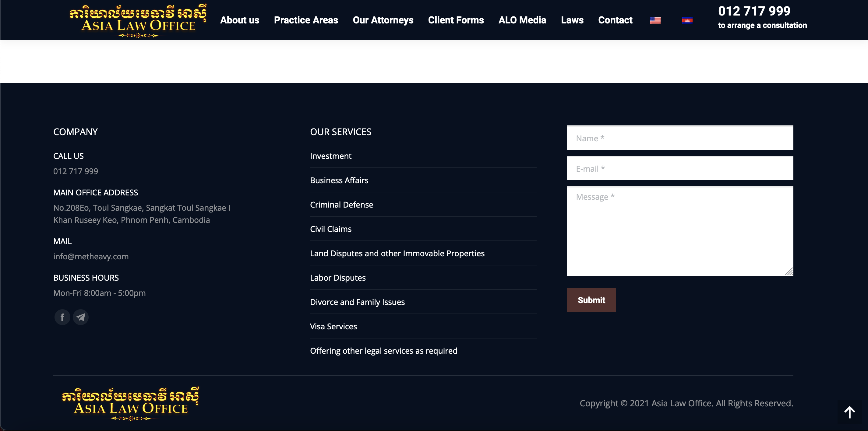The image size is (868, 431).
Task: Open the Practice Areas menu
Action: pyautogui.click(x=306, y=20)
